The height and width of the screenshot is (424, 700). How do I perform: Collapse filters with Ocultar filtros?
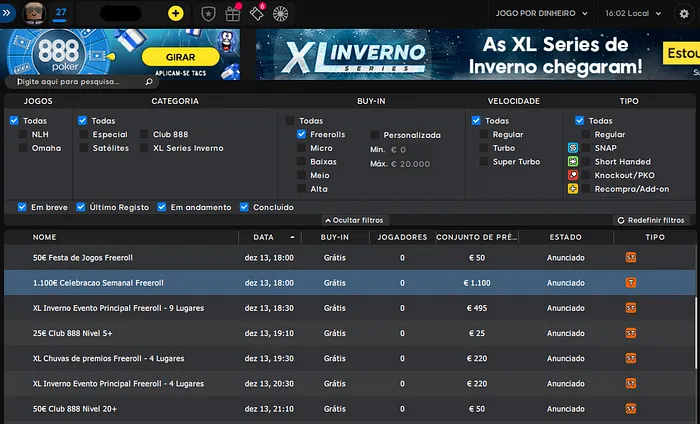[354, 220]
